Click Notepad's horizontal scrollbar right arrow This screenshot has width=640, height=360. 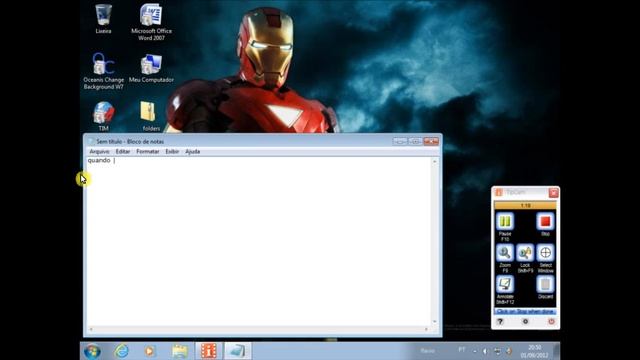(427, 329)
